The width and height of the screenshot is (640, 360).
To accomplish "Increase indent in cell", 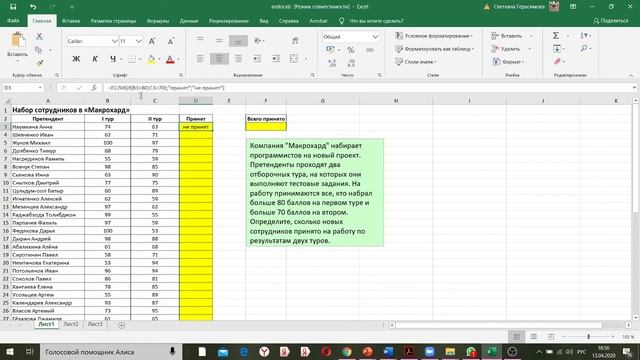I will point(276,59).
